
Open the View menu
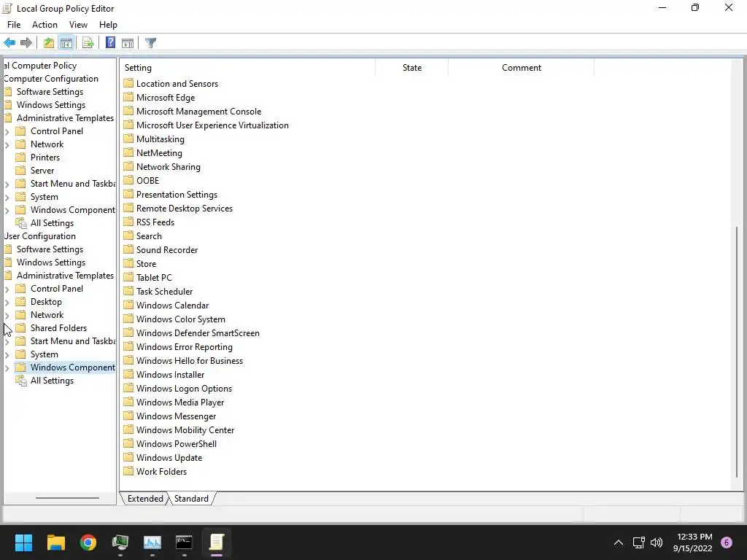[x=78, y=25]
